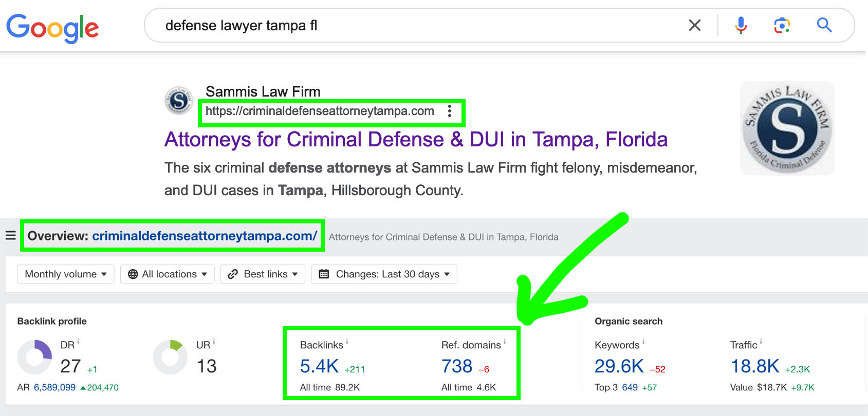The height and width of the screenshot is (416, 868).
Task: Click the Keywords info tooltip icon
Action: coord(643,342)
